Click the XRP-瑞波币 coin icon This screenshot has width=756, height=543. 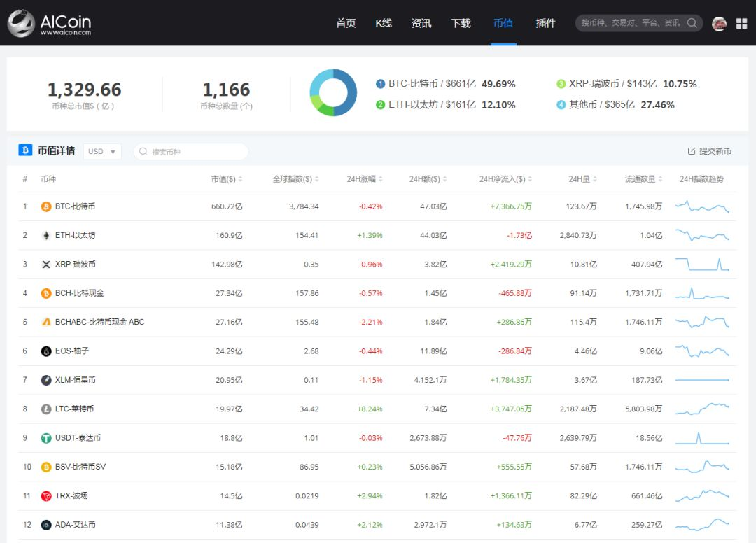coord(46,265)
